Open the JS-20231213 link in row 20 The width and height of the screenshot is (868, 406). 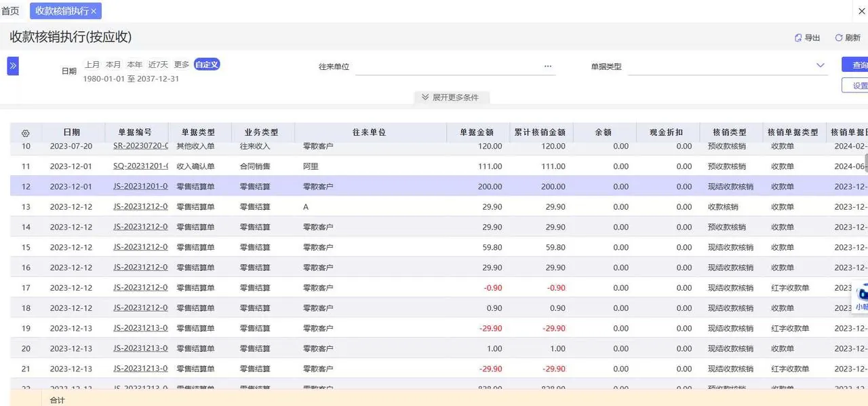(141, 349)
